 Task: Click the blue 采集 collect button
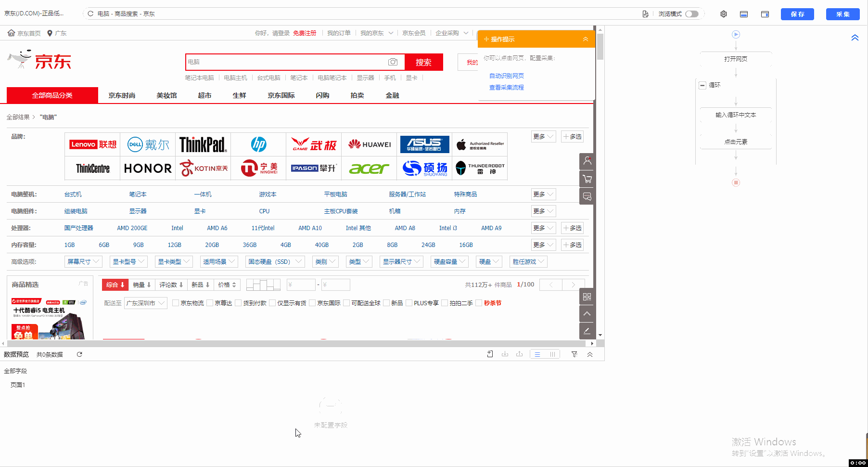[842, 14]
